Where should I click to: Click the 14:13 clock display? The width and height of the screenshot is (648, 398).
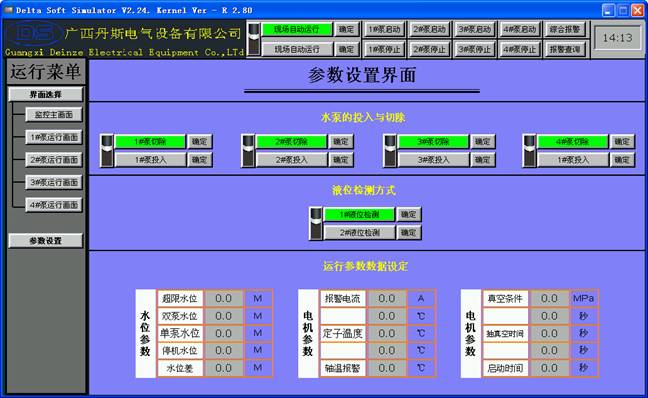[617, 38]
